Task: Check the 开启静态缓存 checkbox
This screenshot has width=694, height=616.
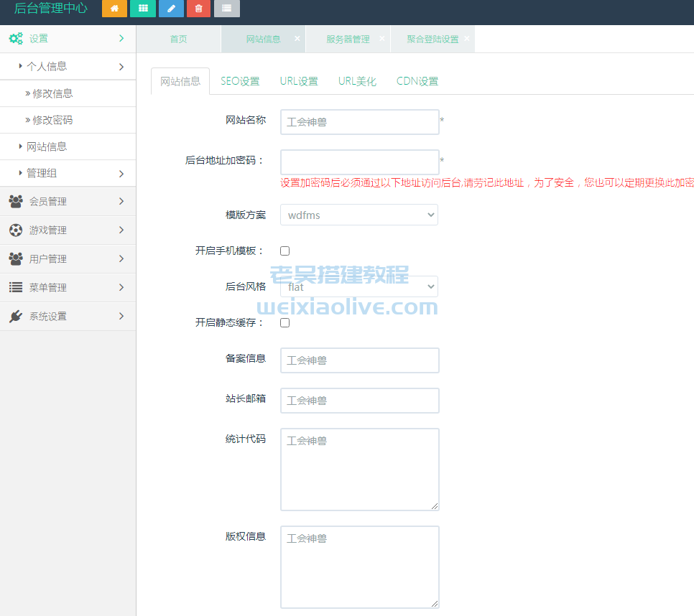Action: click(x=284, y=322)
